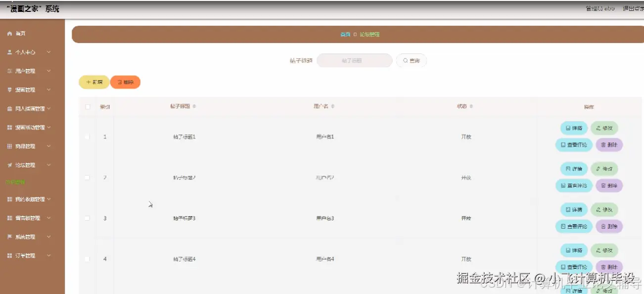Expand the 用户管理 chevron

click(48, 71)
